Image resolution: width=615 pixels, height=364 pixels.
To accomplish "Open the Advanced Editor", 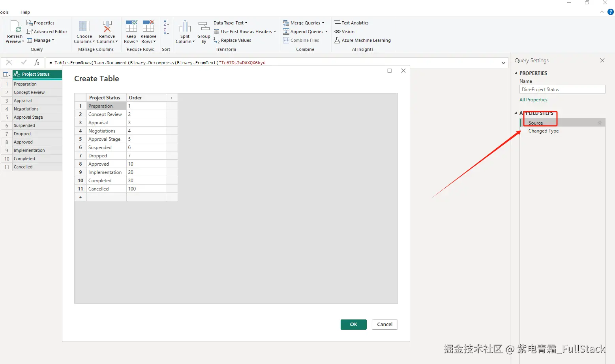I will pyautogui.click(x=47, y=32).
